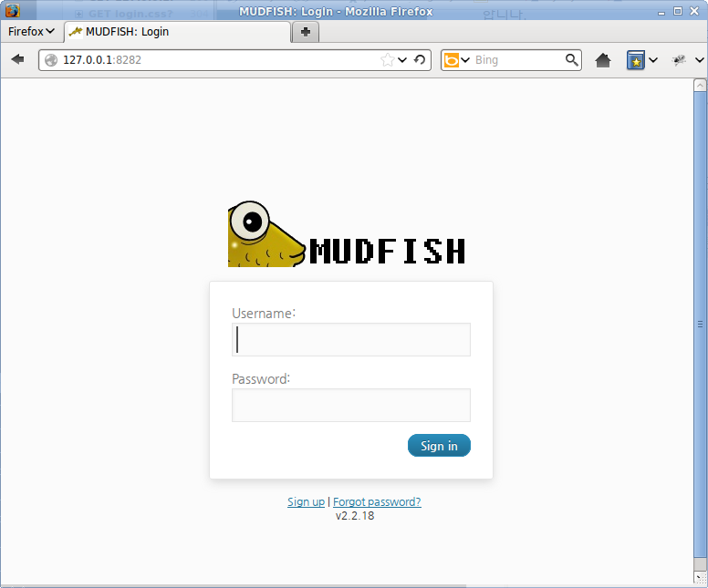Click the vertical scrollbar up arrow

700,86
